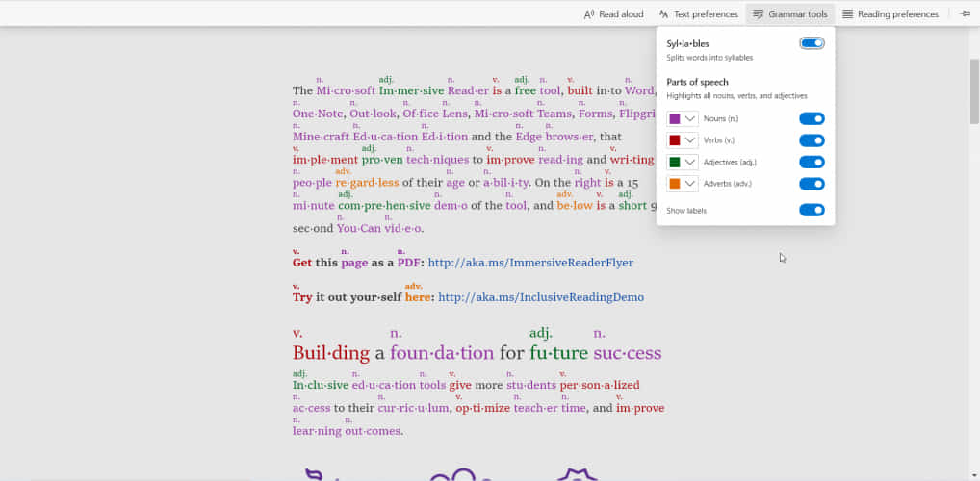The width and height of the screenshot is (980, 481).
Task: Open the Nouns color dropdown arrow
Action: click(690, 118)
